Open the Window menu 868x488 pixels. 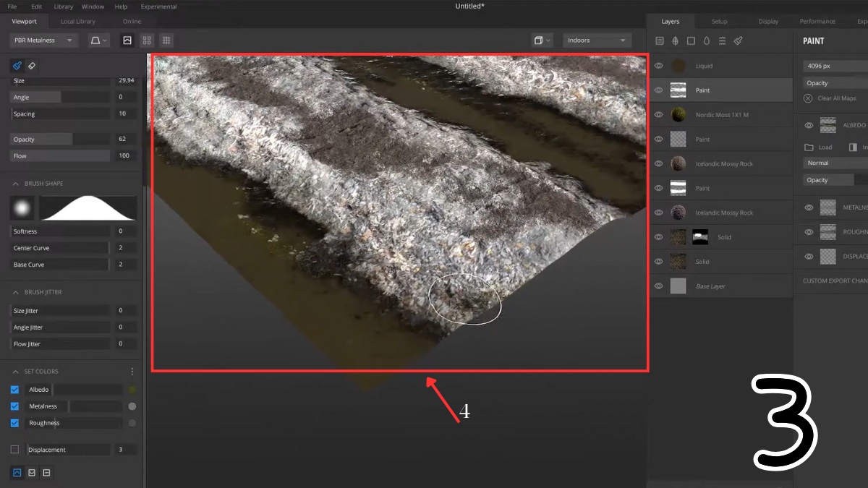point(93,7)
